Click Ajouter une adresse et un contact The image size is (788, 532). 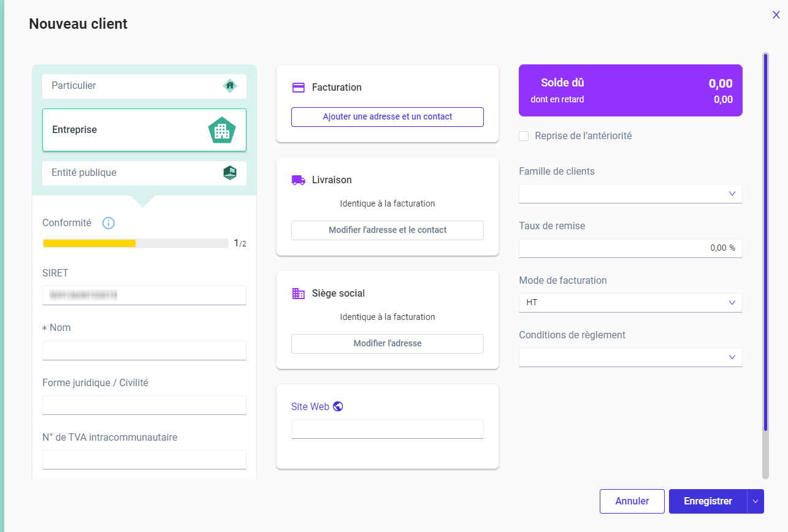coord(388,117)
